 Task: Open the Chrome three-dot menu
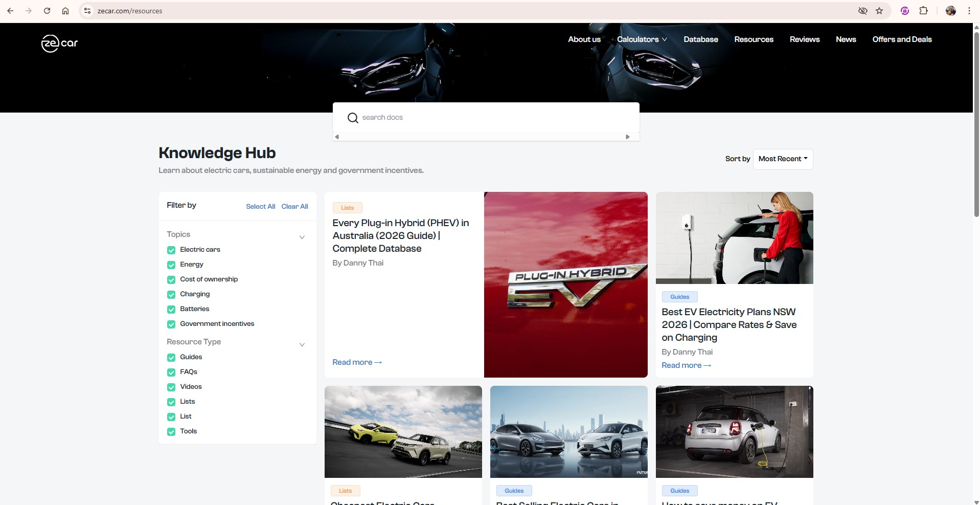click(969, 11)
